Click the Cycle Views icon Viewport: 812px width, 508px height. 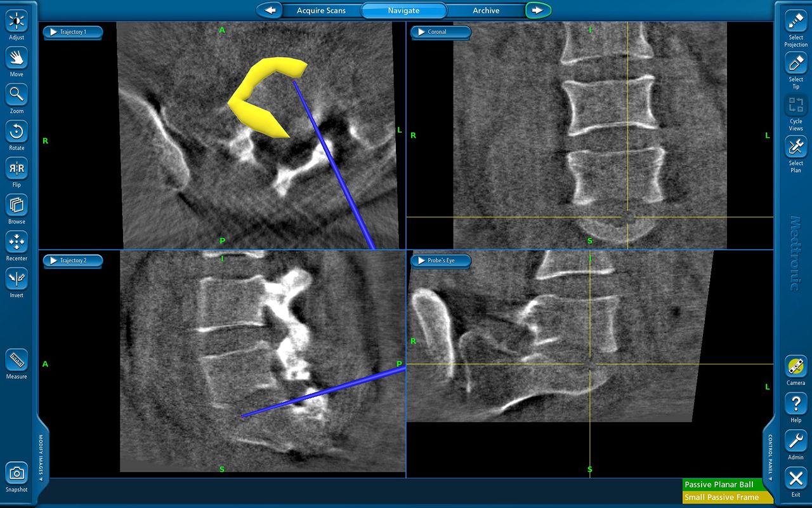(x=796, y=105)
